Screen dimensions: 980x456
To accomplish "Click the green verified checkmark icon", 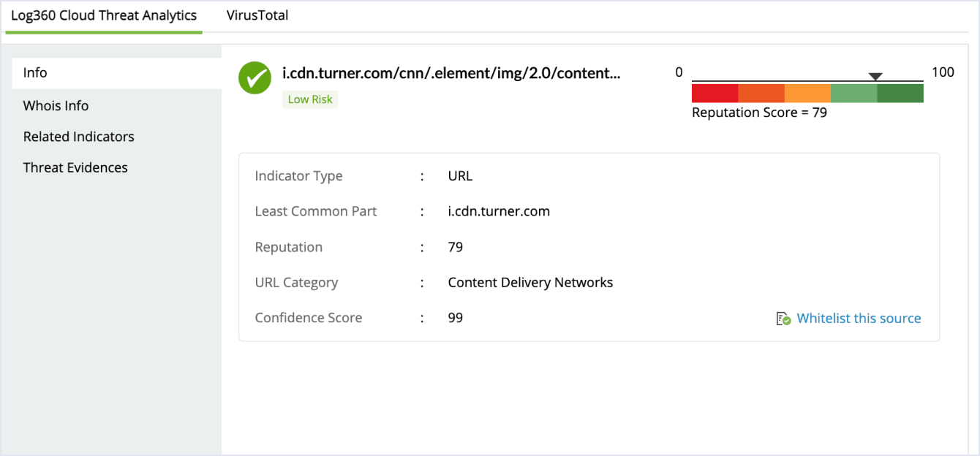I will pos(255,78).
